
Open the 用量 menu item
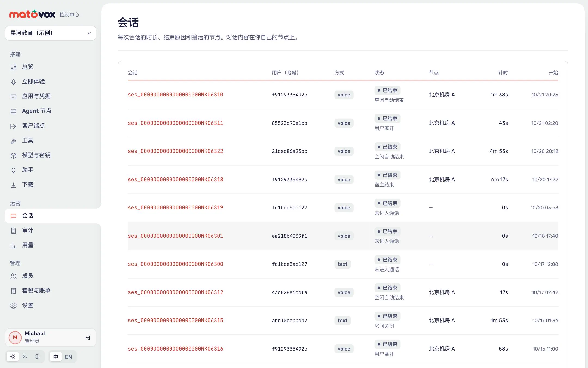coord(53,245)
